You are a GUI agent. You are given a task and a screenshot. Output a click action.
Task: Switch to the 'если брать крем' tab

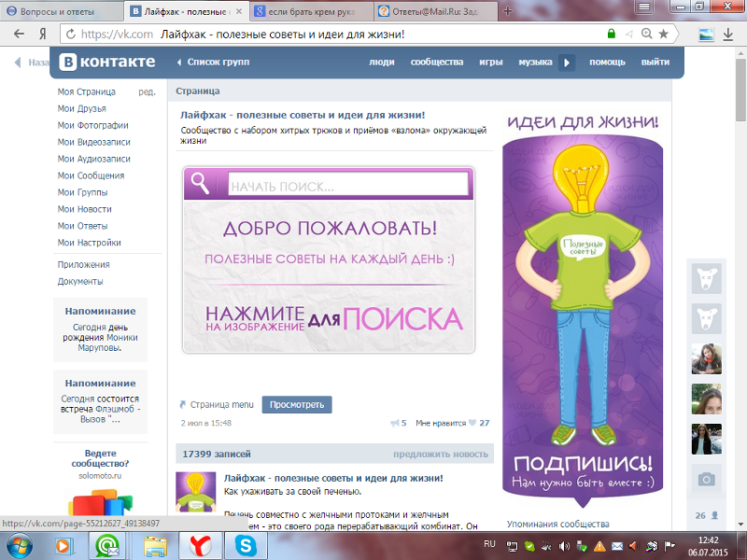pyautogui.click(x=311, y=11)
